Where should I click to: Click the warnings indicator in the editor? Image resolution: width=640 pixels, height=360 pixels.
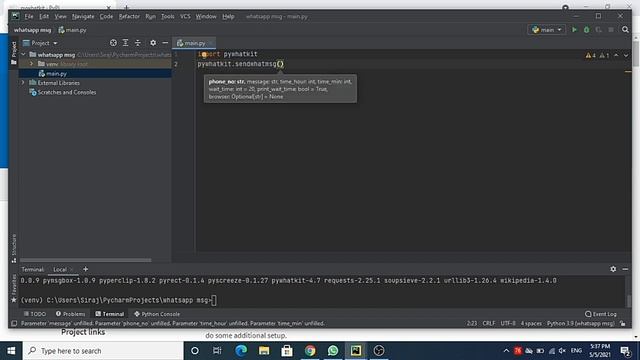(x=597, y=55)
